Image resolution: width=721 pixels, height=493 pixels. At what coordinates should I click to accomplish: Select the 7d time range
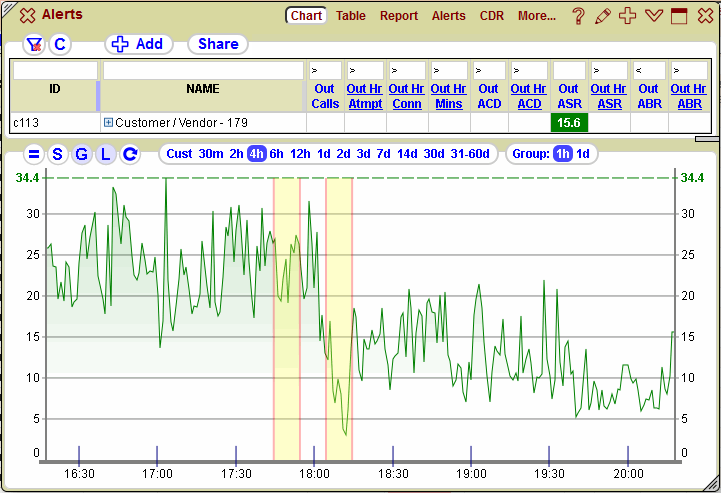[x=383, y=154]
